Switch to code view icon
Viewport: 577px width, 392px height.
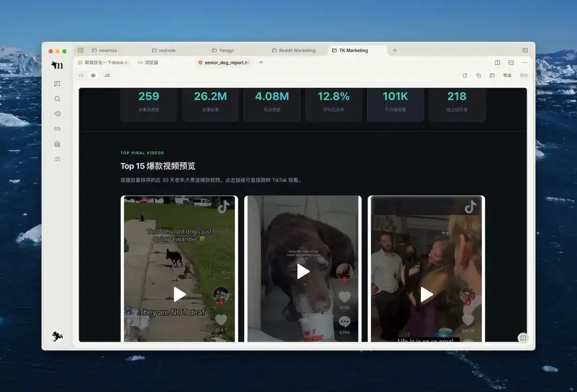pos(81,75)
